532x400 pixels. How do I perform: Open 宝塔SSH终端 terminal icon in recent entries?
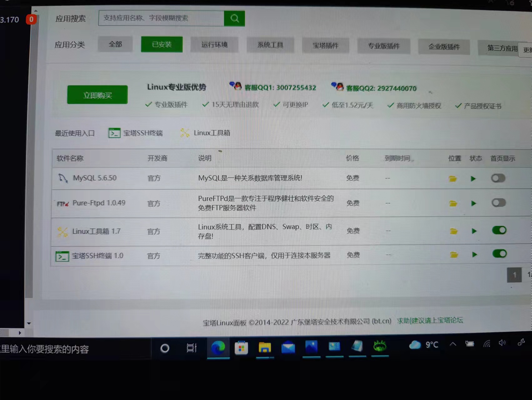[114, 133]
